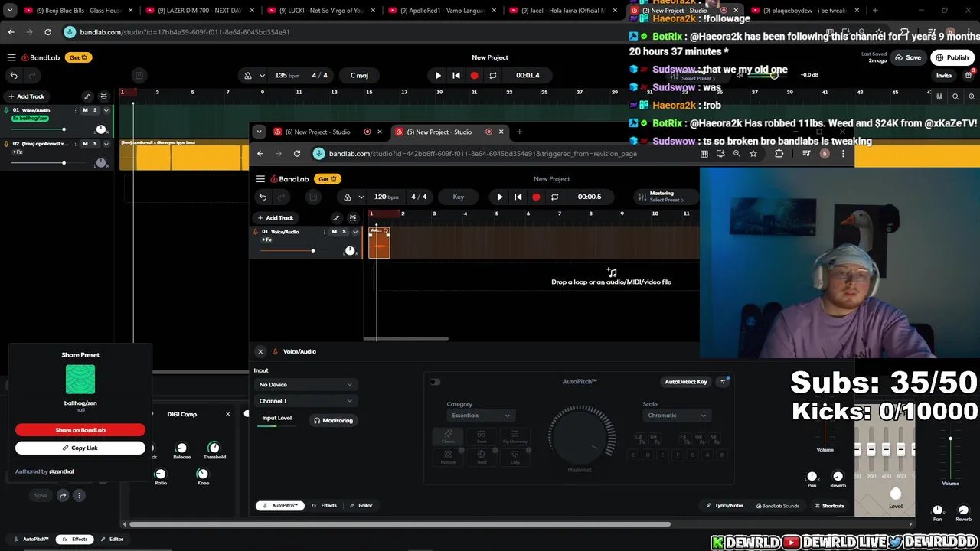Image resolution: width=980 pixels, height=551 pixels.
Task: Play the back window project
Action: coord(438,75)
